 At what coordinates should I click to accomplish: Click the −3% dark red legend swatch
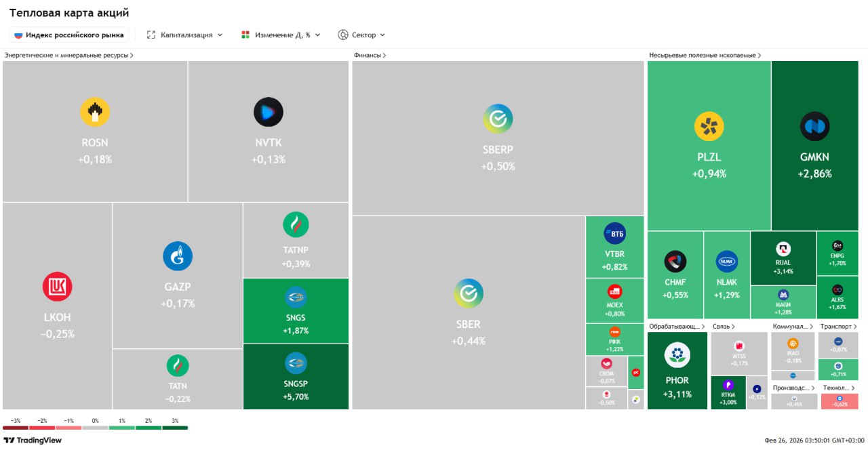(x=16, y=427)
